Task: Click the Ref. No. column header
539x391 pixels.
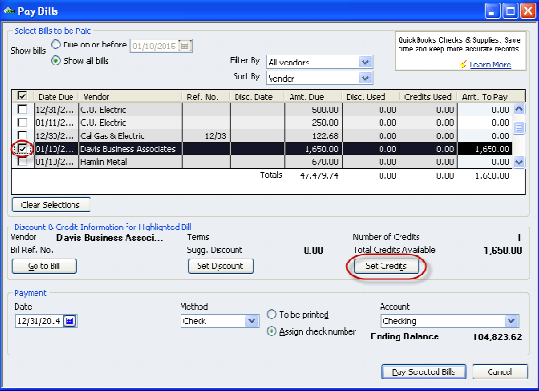Action: coord(206,97)
